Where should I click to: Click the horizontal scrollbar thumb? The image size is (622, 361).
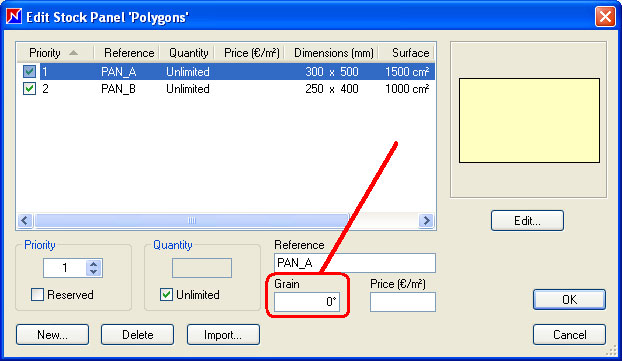click(192, 221)
